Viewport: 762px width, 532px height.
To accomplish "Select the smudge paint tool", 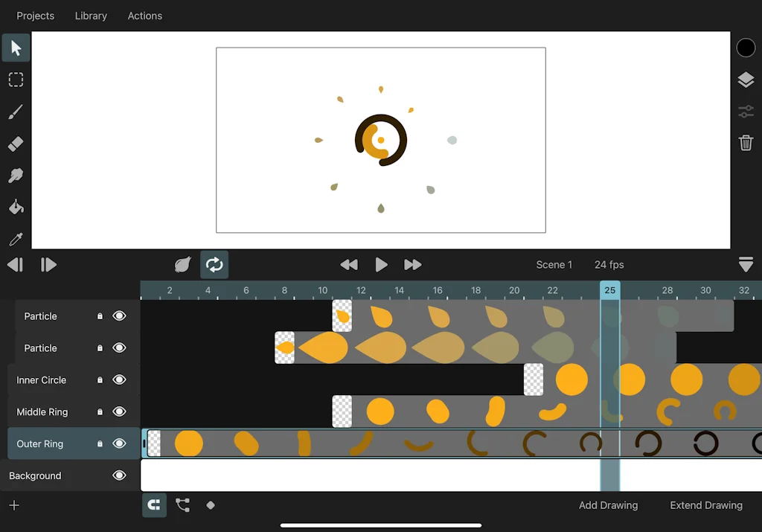I will [16, 176].
